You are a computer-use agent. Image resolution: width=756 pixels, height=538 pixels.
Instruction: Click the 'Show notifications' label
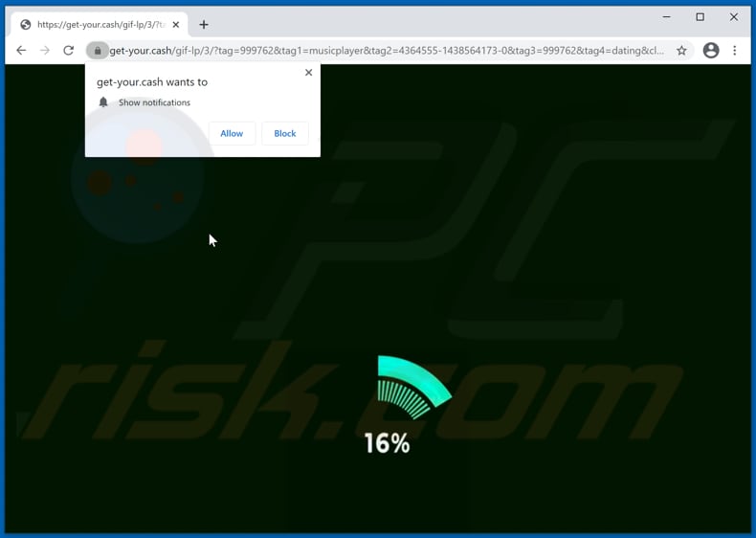point(154,102)
